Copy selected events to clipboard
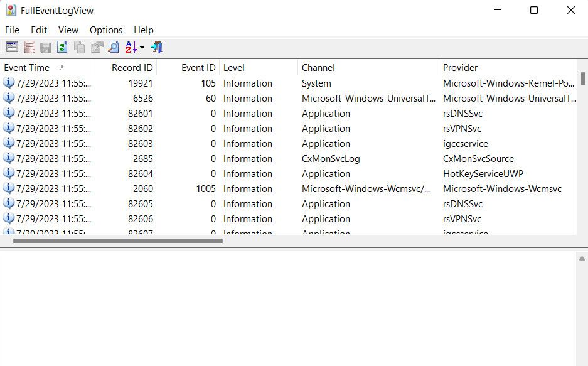Viewport: 588px width, 366px height. coord(79,46)
